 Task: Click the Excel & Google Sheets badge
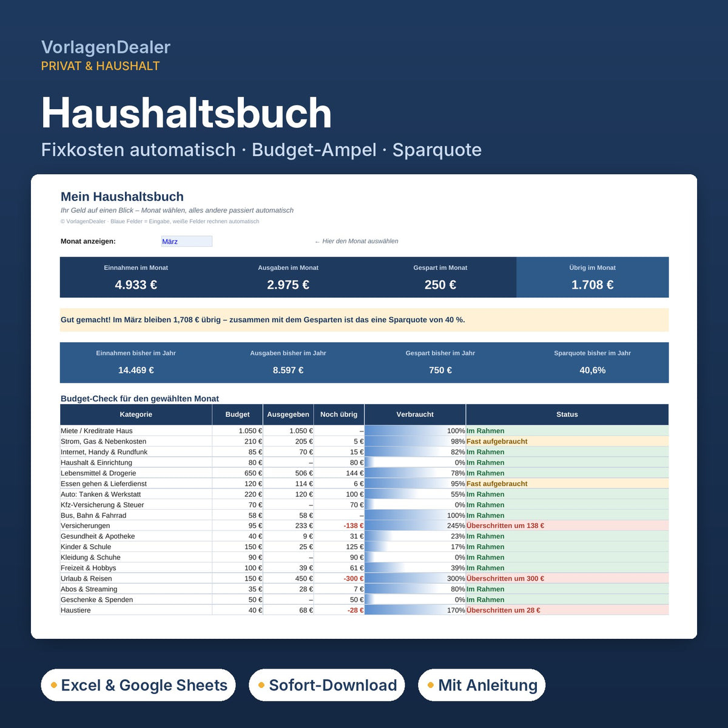coord(138,685)
